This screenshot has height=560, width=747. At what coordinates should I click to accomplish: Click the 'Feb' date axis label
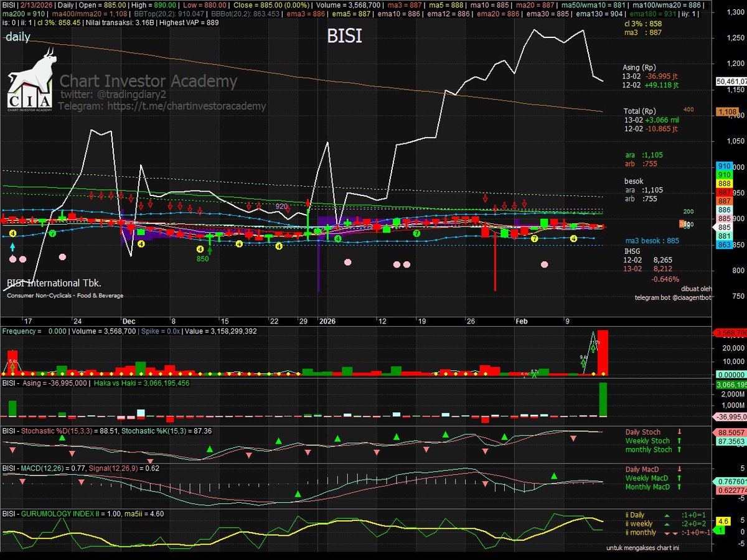click(x=522, y=321)
